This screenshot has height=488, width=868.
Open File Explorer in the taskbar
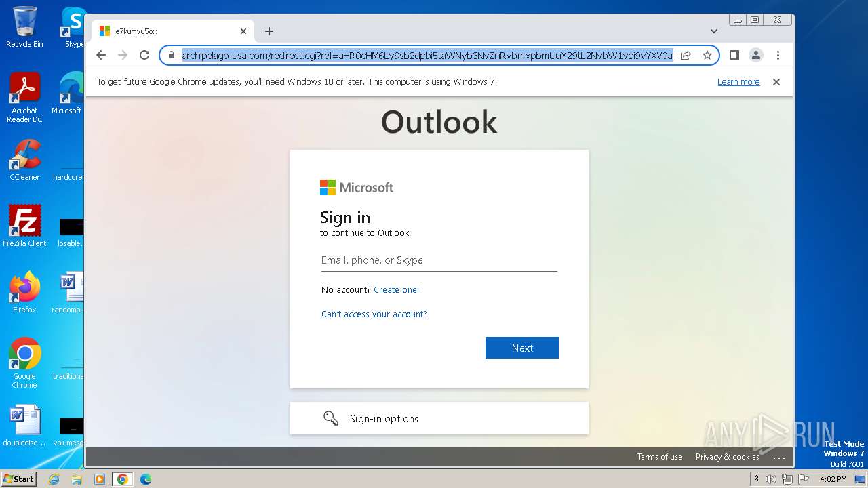[x=77, y=479]
